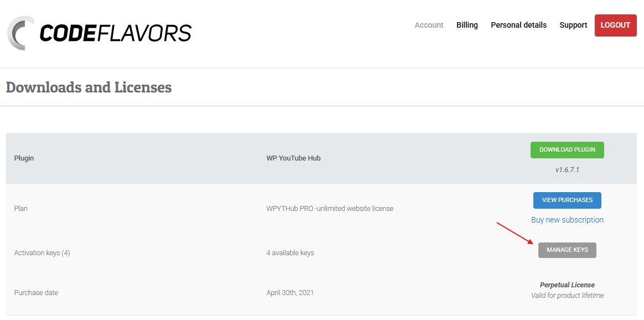
Task: Select the version text v1.6.7.1
Action: pos(567,169)
